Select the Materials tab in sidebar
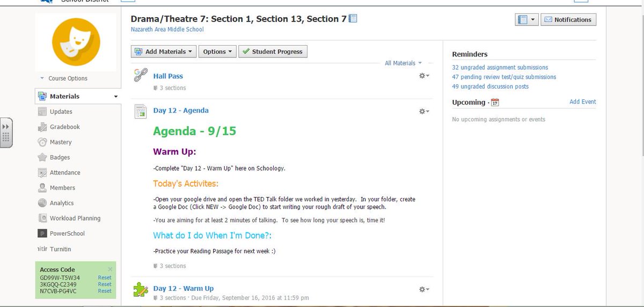The width and height of the screenshot is (644, 307). [x=78, y=97]
